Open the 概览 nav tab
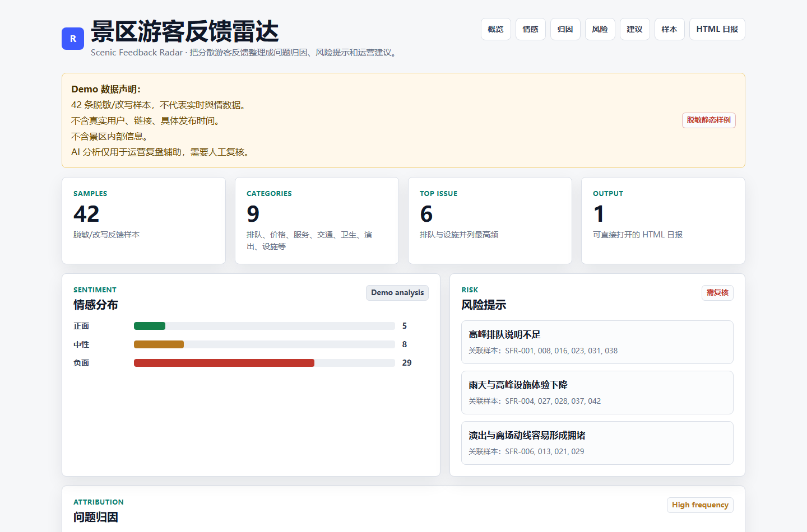 (x=496, y=29)
